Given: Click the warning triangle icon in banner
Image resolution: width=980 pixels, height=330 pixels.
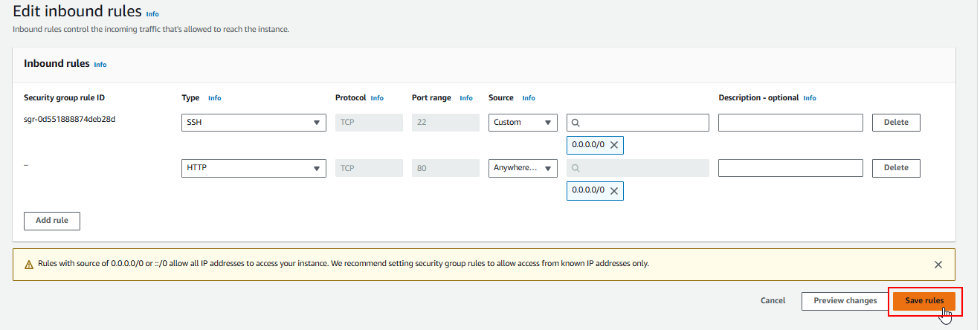Looking at the screenshot, I should click(29, 265).
